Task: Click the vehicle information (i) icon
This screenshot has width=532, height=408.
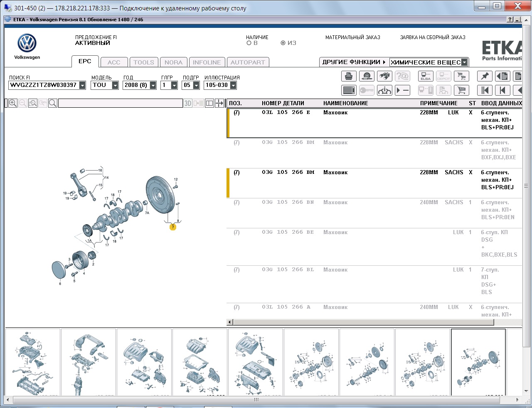Action: pos(384,90)
